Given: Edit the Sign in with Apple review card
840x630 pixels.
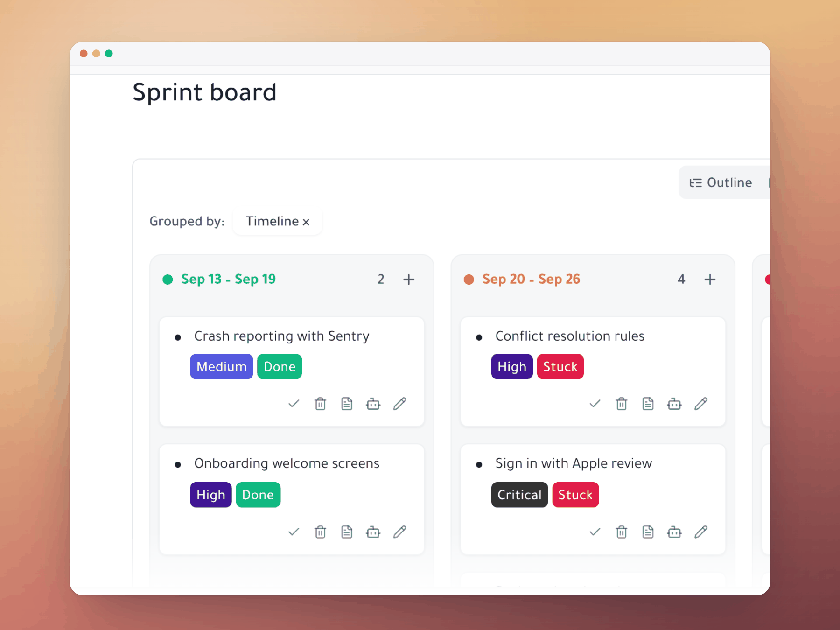Looking at the screenshot, I should tap(701, 532).
